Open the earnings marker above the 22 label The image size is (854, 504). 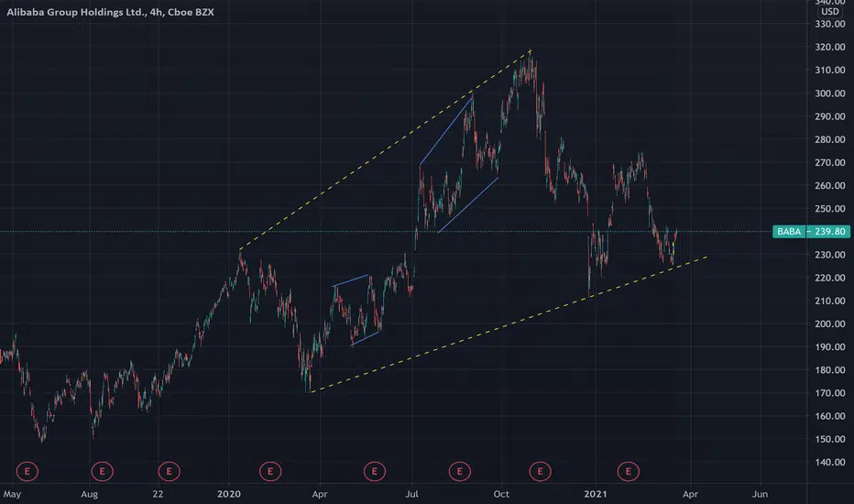click(169, 471)
